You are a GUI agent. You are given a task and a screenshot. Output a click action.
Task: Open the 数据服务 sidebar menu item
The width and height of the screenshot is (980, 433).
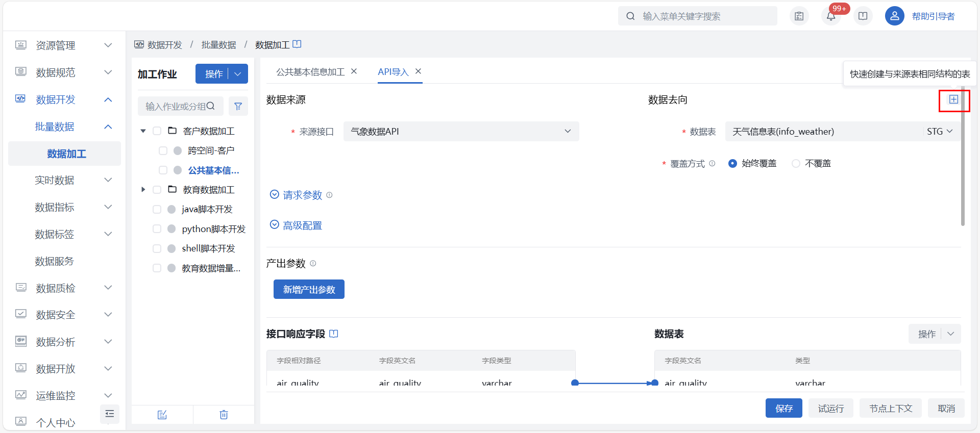coord(55,261)
